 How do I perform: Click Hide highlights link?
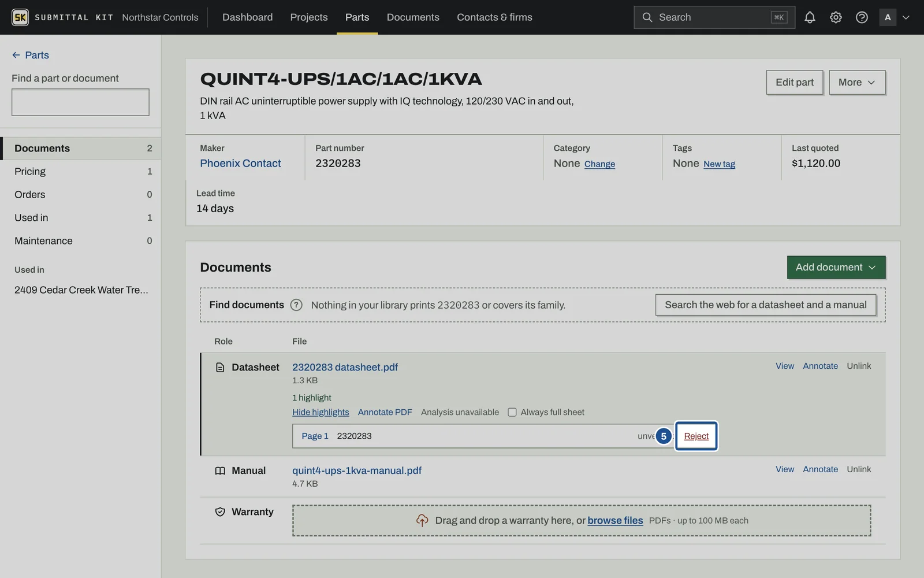[321, 412]
